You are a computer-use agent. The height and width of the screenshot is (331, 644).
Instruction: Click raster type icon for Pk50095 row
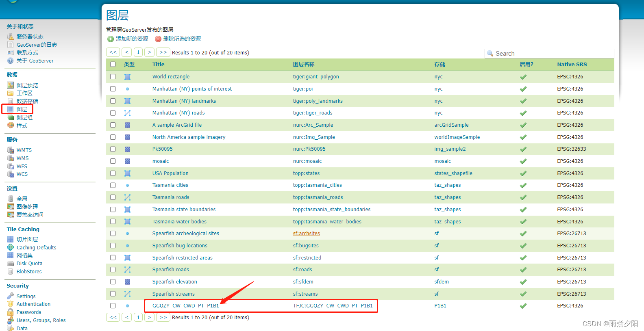127,149
